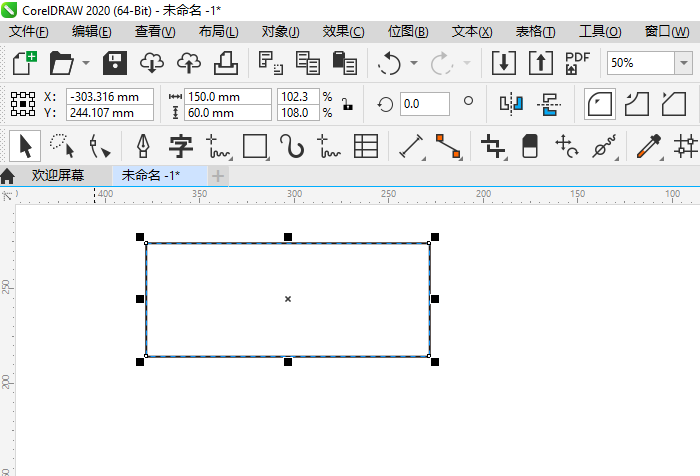Screen dimensions: 700x476
Task: Cut the selected object
Action: 271,63
